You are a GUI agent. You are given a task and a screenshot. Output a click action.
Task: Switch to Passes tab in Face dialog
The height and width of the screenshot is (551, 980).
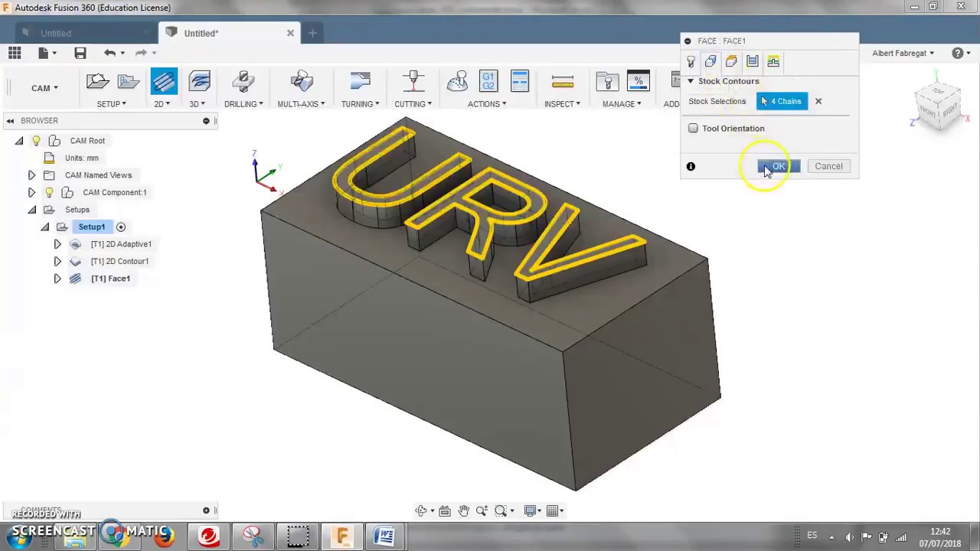753,61
